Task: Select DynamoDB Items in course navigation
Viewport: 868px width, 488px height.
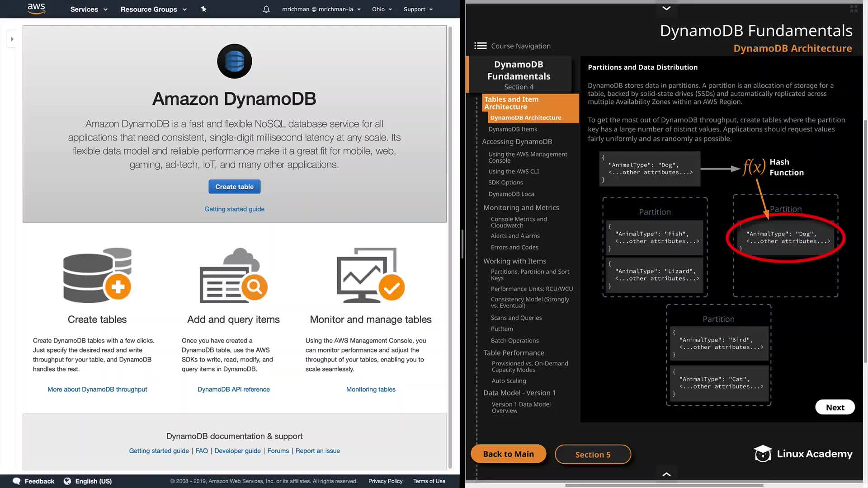Action: pos(513,129)
